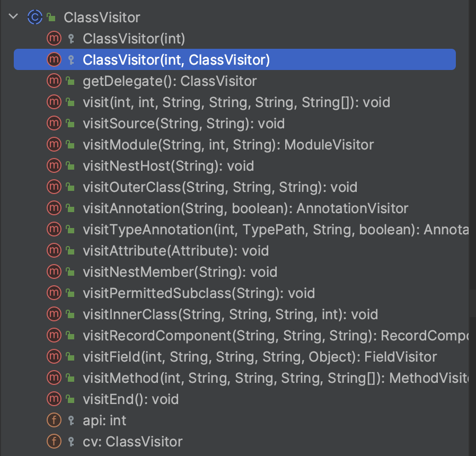Click the field icon next to api: int
Screen dimensions: 476x456
(55, 420)
